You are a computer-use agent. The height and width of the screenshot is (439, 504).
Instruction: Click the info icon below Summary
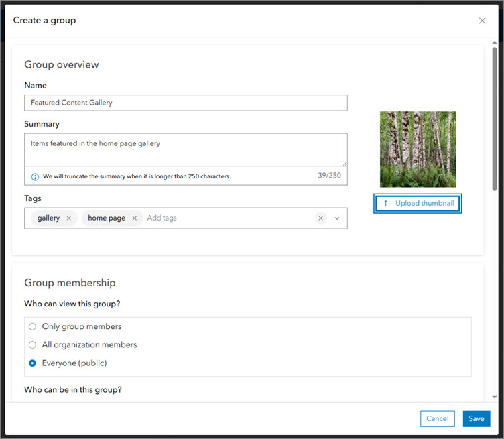tap(35, 176)
